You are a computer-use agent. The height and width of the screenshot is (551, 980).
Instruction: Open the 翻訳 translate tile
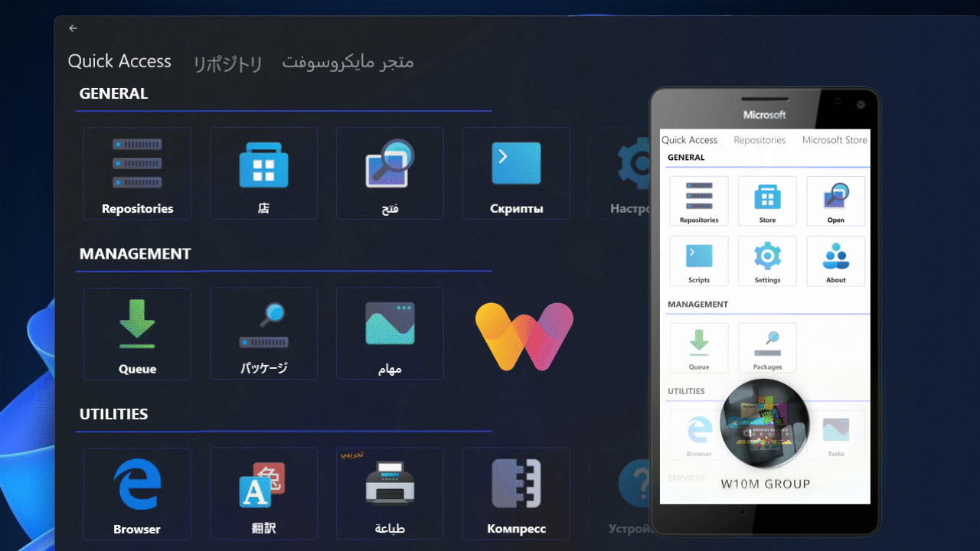point(263,494)
